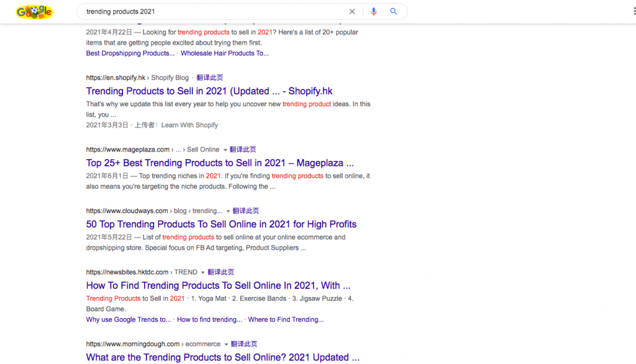Click the 'Learn With Shopify' uploader text

(x=190, y=125)
